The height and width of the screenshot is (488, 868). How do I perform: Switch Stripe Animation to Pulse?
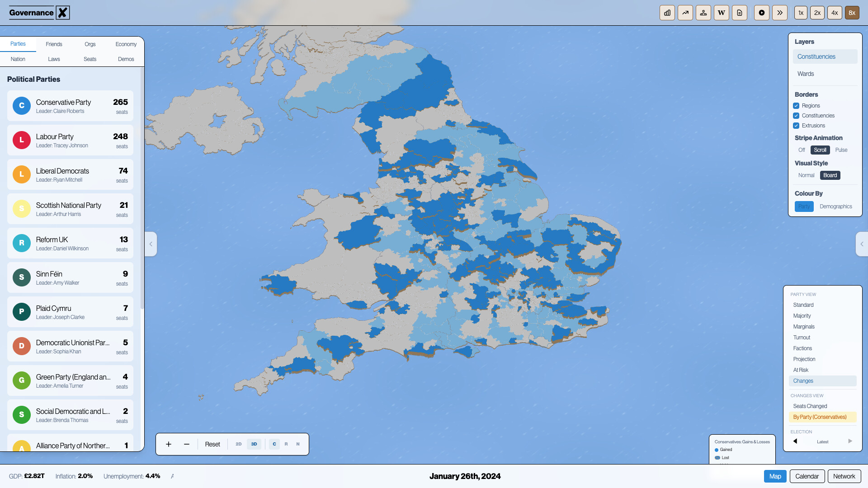pyautogui.click(x=841, y=150)
